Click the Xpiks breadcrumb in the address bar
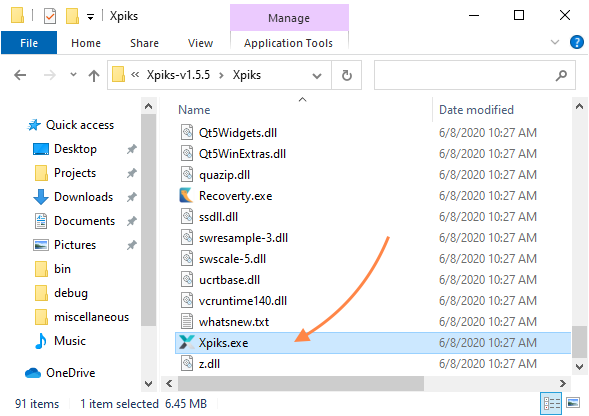 pyautogui.click(x=246, y=75)
